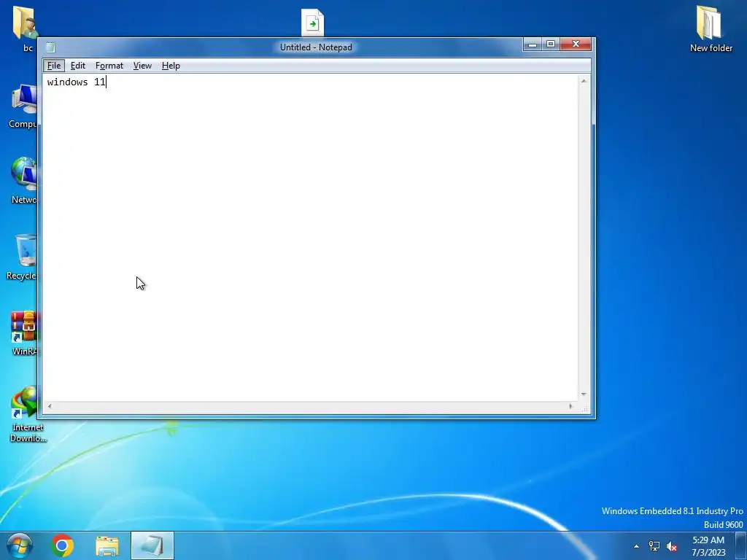Click the Notepad icon in the title bar

[x=50, y=47]
